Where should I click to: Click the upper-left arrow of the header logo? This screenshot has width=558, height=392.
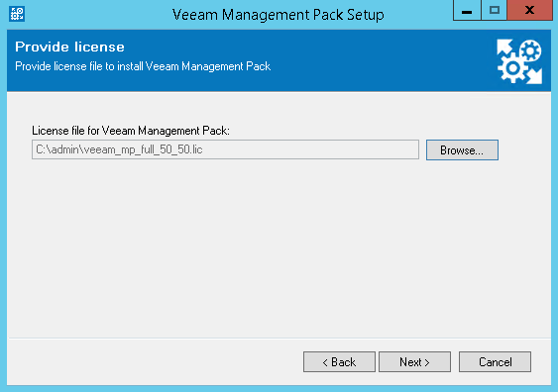click(503, 47)
